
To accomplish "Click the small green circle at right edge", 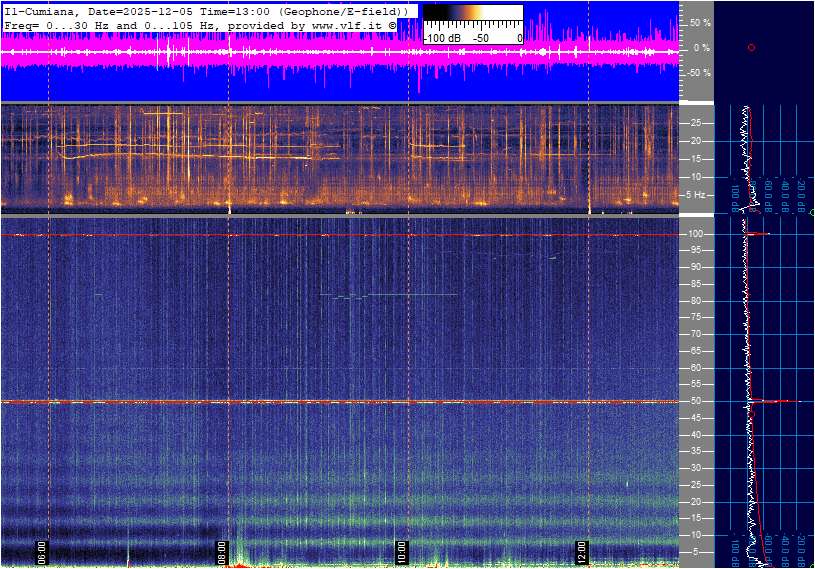I will click(x=811, y=212).
